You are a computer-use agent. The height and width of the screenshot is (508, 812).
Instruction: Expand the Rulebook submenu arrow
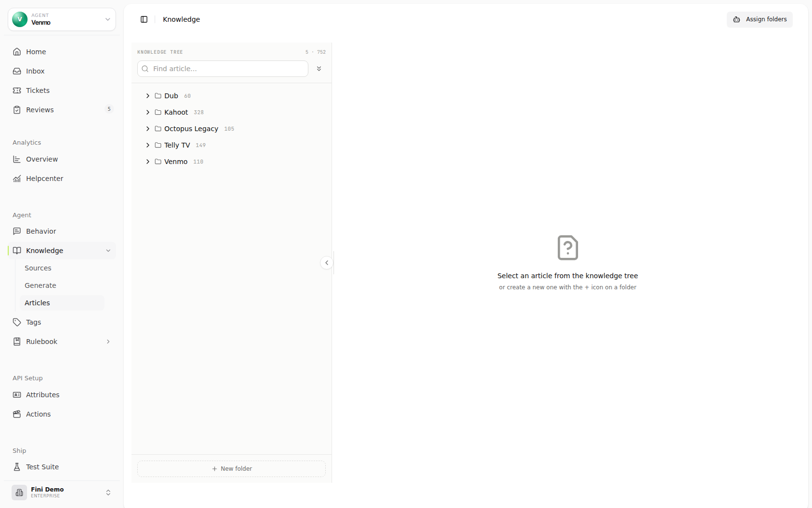pos(108,342)
